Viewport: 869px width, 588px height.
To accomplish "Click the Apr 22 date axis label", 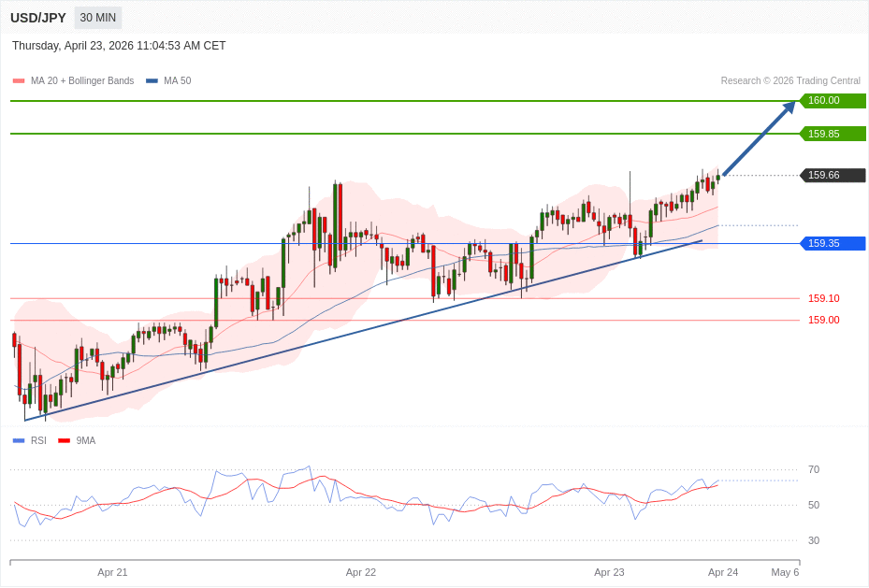I will pyautogui.click(x=360, y=572).
